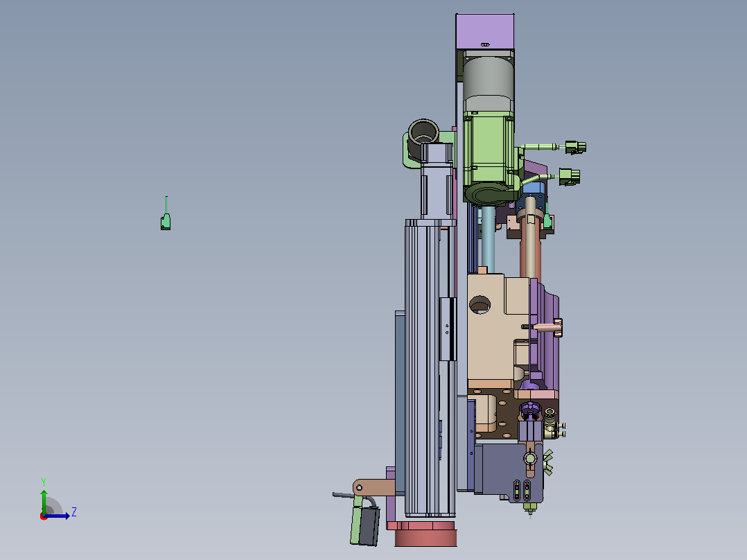The height and width of the screenshot is (560, 747).
Task: Select the purple box on top of the assembly
Action: (485, 31)
